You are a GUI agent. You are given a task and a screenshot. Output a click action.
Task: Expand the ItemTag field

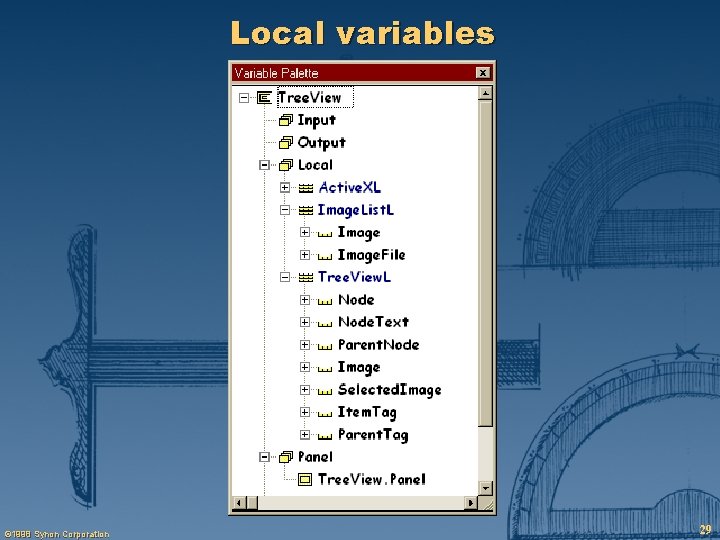pos(304,412)
